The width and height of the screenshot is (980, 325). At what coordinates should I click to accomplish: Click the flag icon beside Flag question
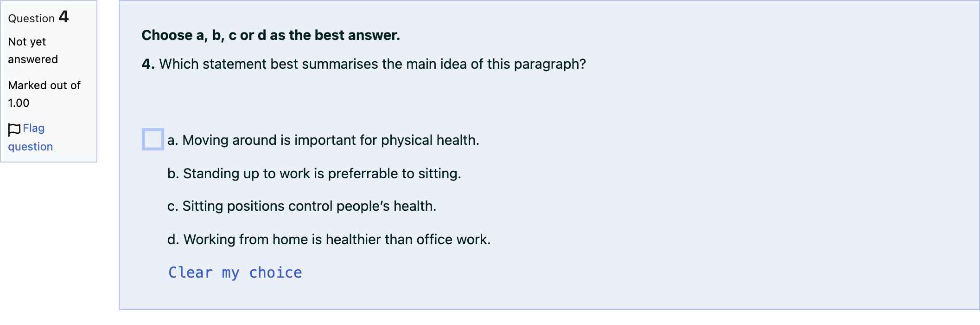tap(14, 130)
